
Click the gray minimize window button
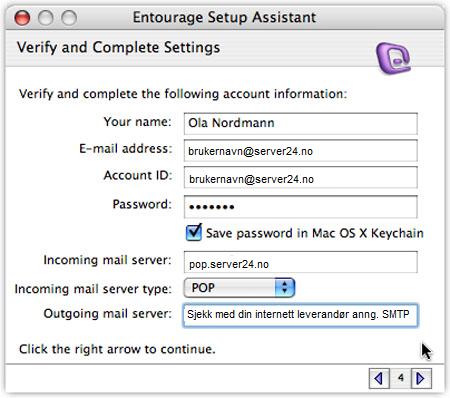[46, 18]
